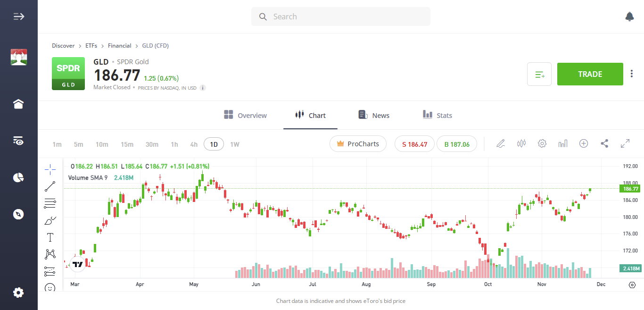Expand the left navigation sidebar
The image size is (644, 310).
pos(19,16)
